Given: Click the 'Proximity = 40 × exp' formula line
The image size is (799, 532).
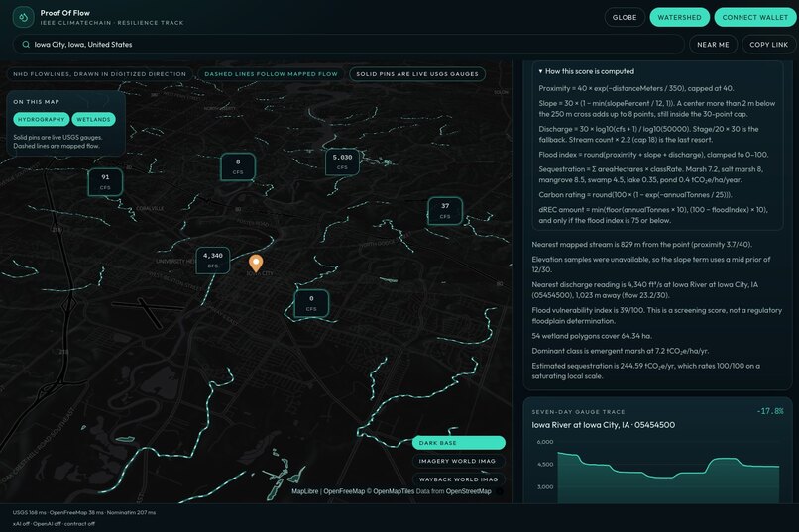Looking at the screenshot, I should tap(636, 88).
